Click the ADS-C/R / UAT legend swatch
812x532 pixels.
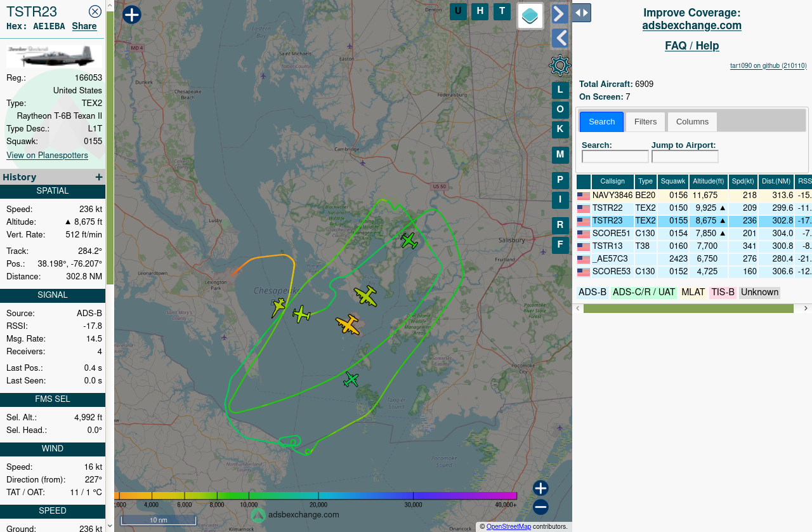coord(644,293)
